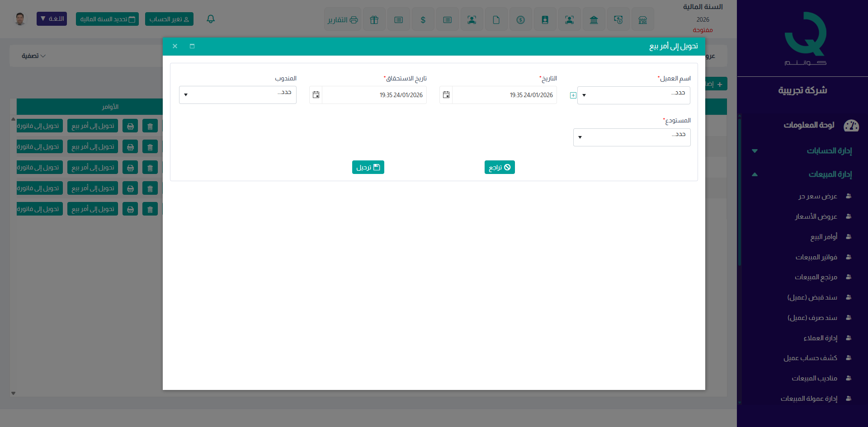Expand the إدارة الحسابات sidebar section
The image size is (868, 427).
[829, 151]
